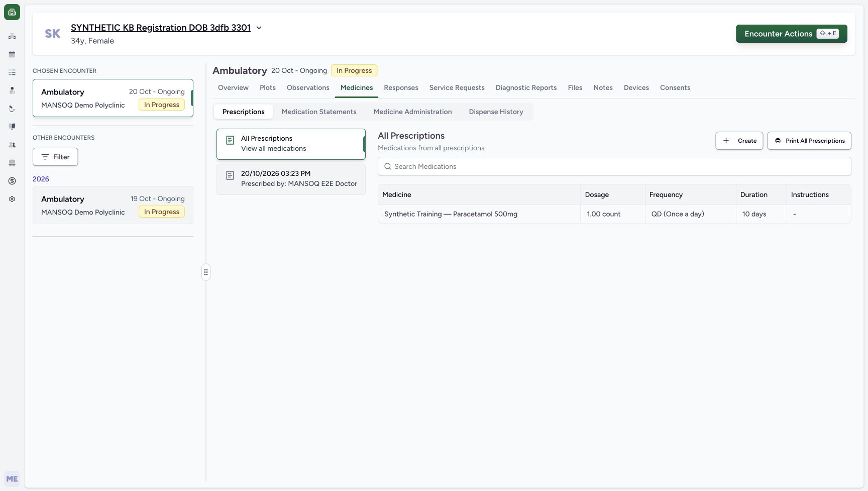Click the green hospital logo icon

point(12,12)
